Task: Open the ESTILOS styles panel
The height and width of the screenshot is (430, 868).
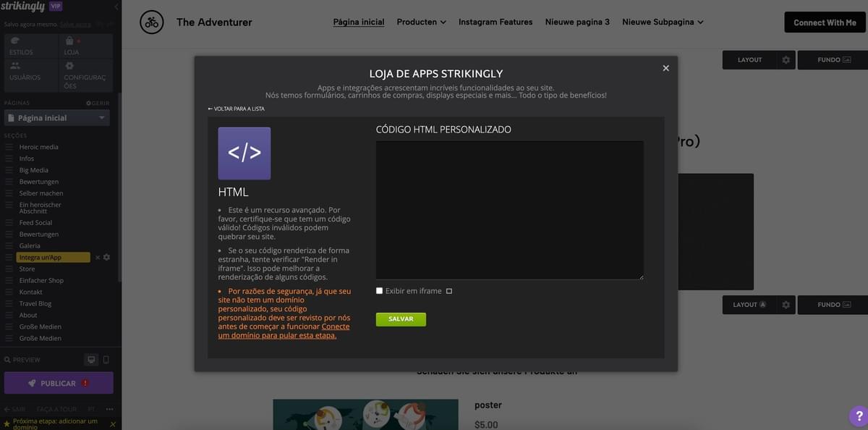Action: click(30, 46)
